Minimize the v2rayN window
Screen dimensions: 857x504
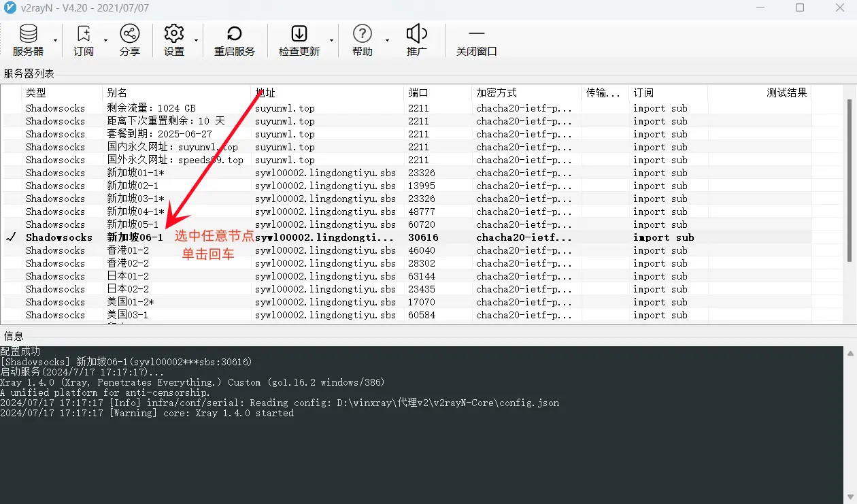(760, 8)
